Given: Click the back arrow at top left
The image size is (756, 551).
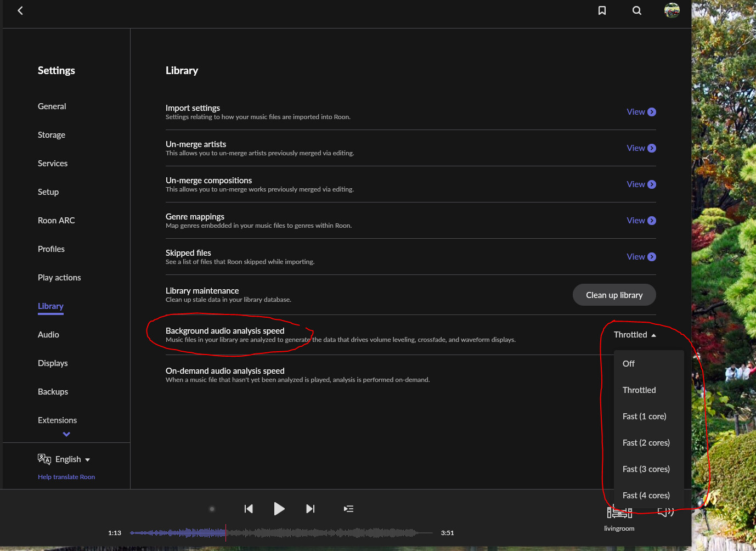Looking at the screenshot, I should coord(20,10).
